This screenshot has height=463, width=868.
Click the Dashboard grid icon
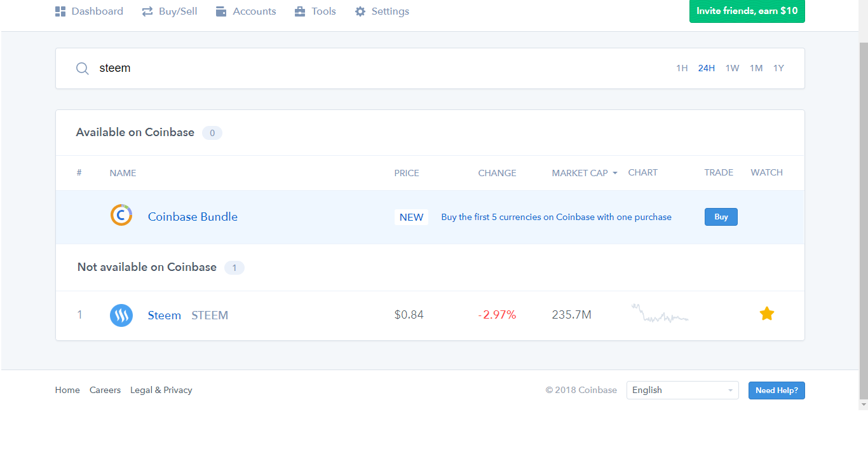pos(60,11)
